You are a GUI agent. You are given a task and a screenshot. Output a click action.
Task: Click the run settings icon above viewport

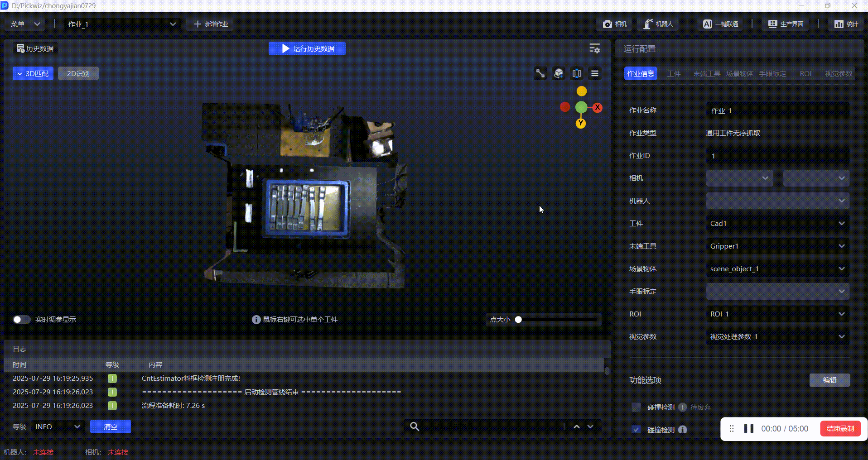coord(594,48)
